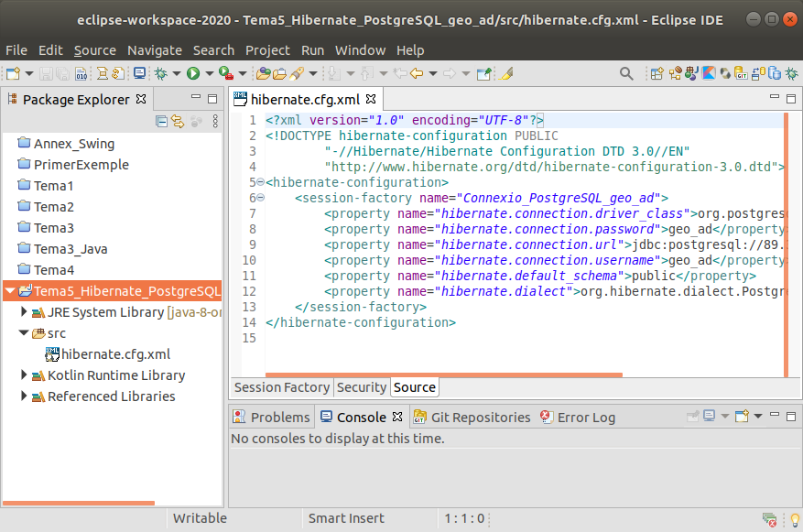Image resolution: width=803 pixels, height=532 pixels.
Task: Switch to the Problems view tab
Action: pyautogui.click(x=271, y=418)
